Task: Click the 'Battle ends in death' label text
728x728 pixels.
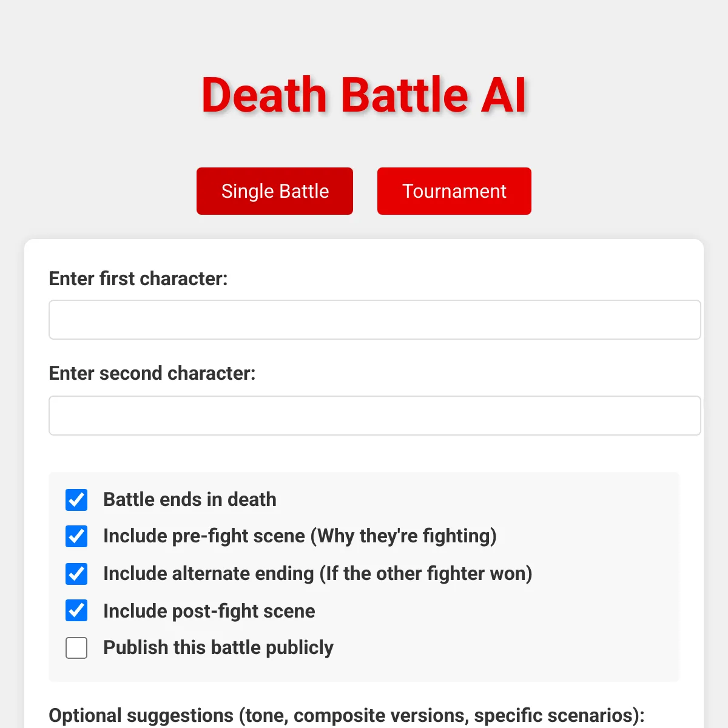Action: pyautogui.click(x=190, y=499)
